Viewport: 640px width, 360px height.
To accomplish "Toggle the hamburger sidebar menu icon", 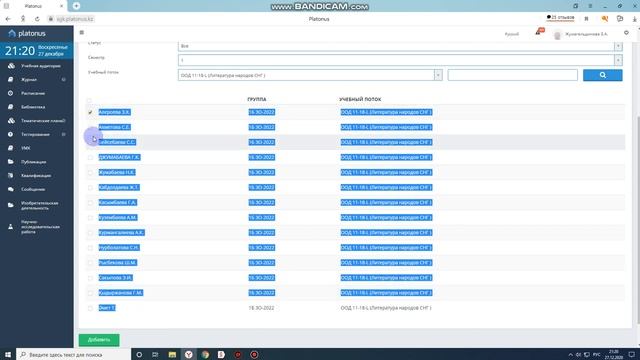I will point(82,33).
